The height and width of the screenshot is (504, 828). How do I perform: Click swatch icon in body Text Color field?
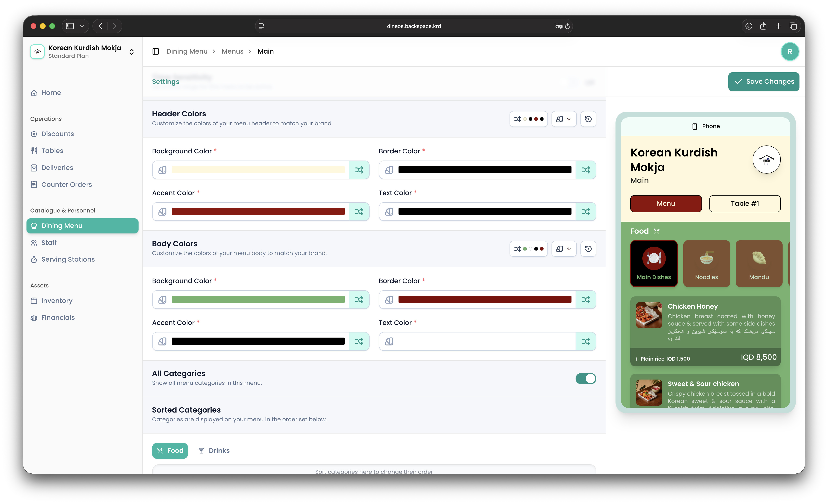coord(389,341)
